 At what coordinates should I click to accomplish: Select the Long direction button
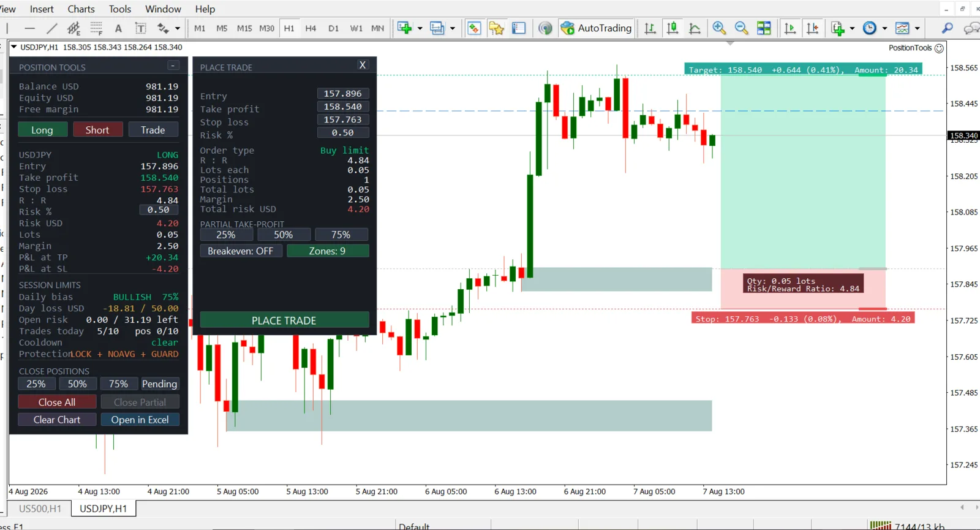[x=42, y=130]
